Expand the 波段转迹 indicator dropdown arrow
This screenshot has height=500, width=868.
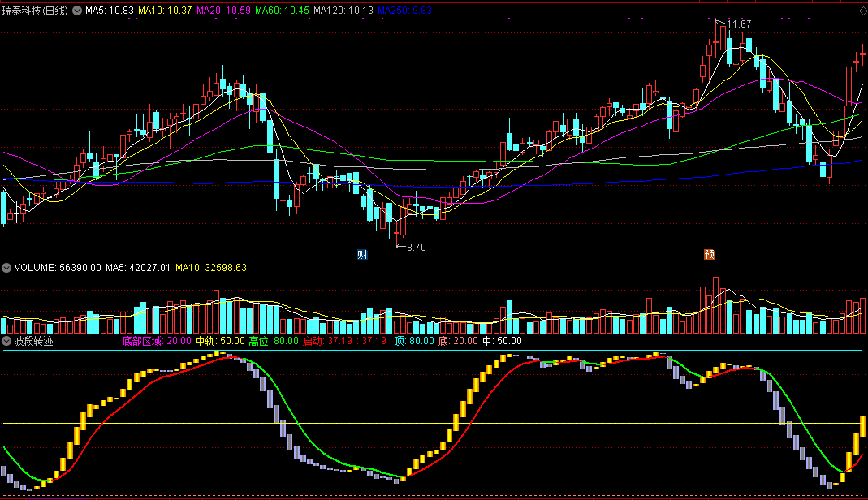[6, 341]
